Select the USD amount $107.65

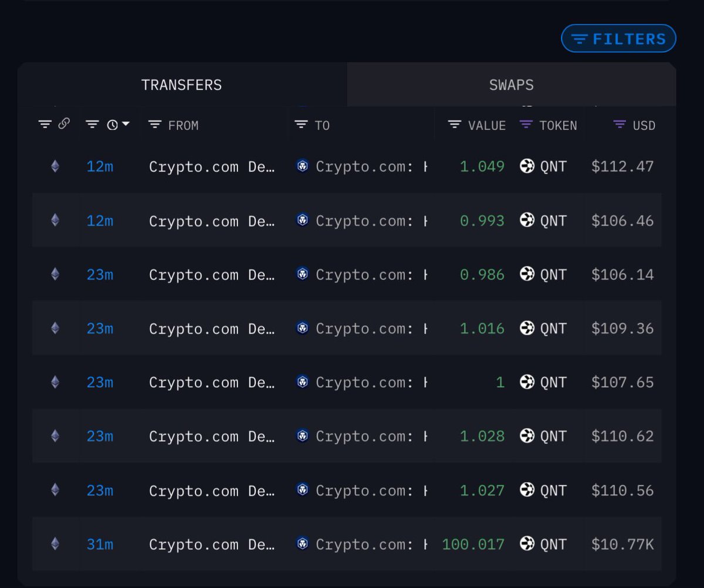[x=622, y=383]
